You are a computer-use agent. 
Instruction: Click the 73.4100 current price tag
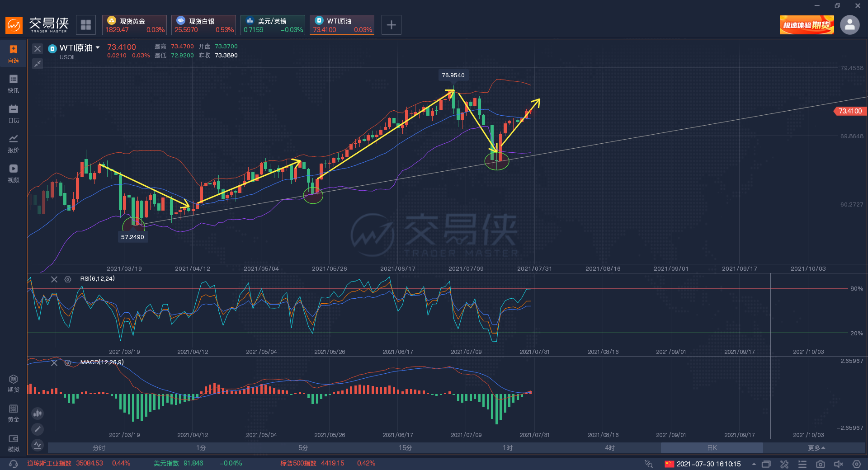[x=850, y=111]
